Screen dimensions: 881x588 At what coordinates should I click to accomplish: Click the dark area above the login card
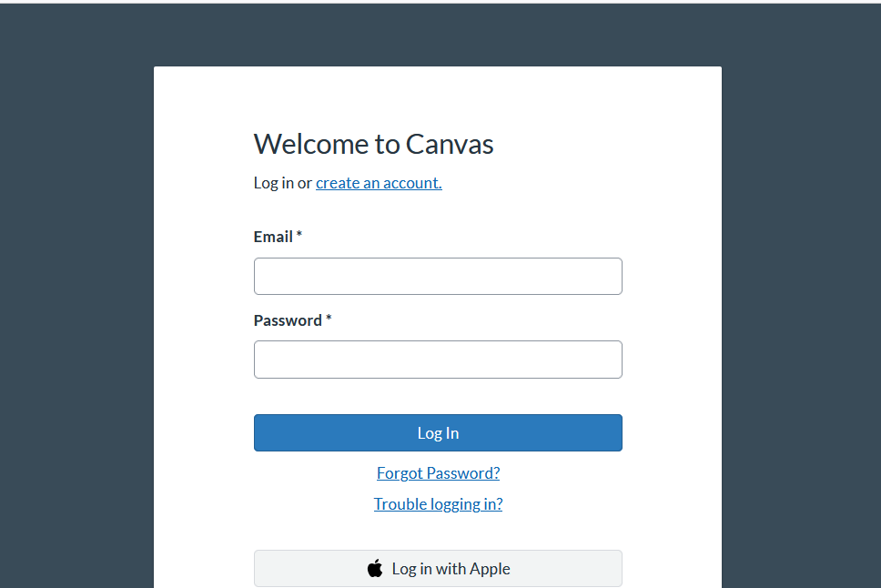point(437,35)
